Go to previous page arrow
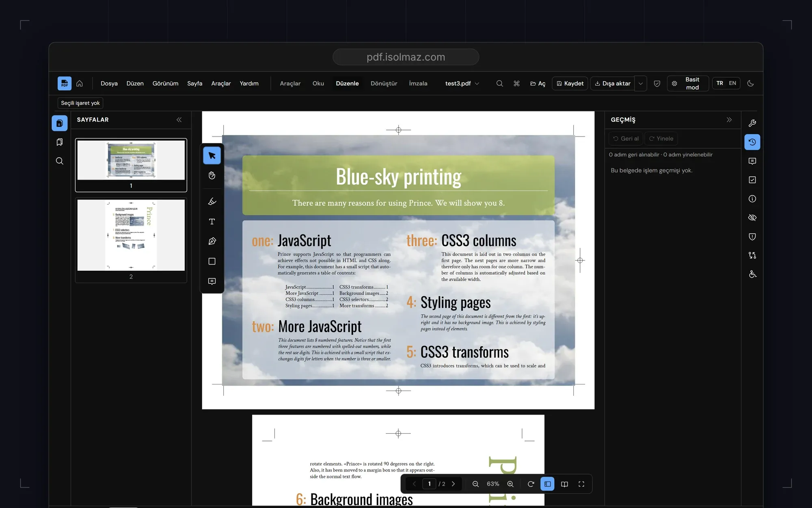This screenshot has height=508, width=812. pos(414,484)
